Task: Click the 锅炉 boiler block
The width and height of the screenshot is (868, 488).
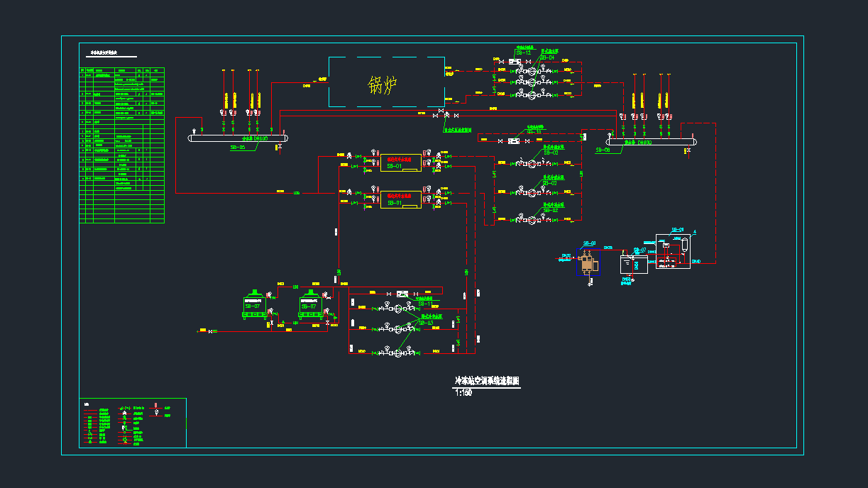Action: 386,82
